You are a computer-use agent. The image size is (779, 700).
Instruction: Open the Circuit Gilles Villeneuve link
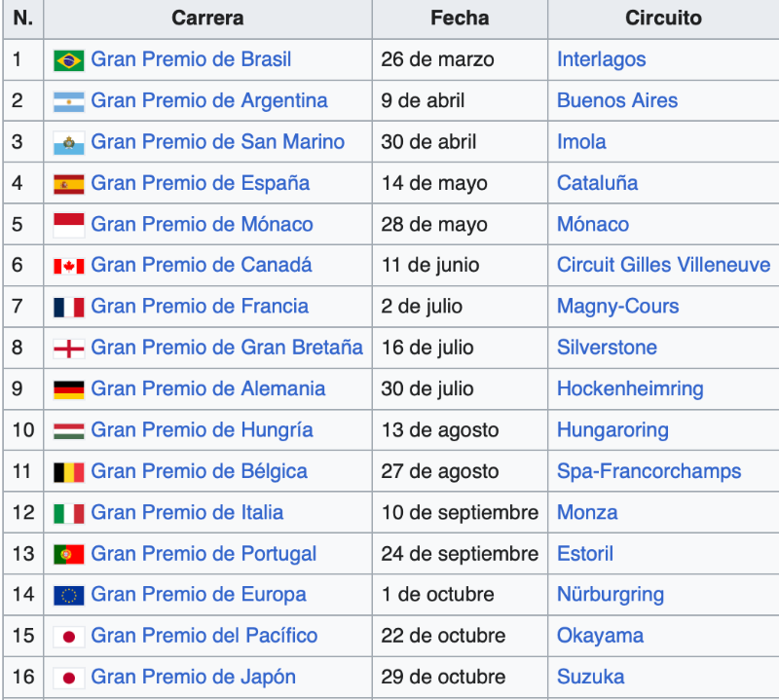coord(663,265)
